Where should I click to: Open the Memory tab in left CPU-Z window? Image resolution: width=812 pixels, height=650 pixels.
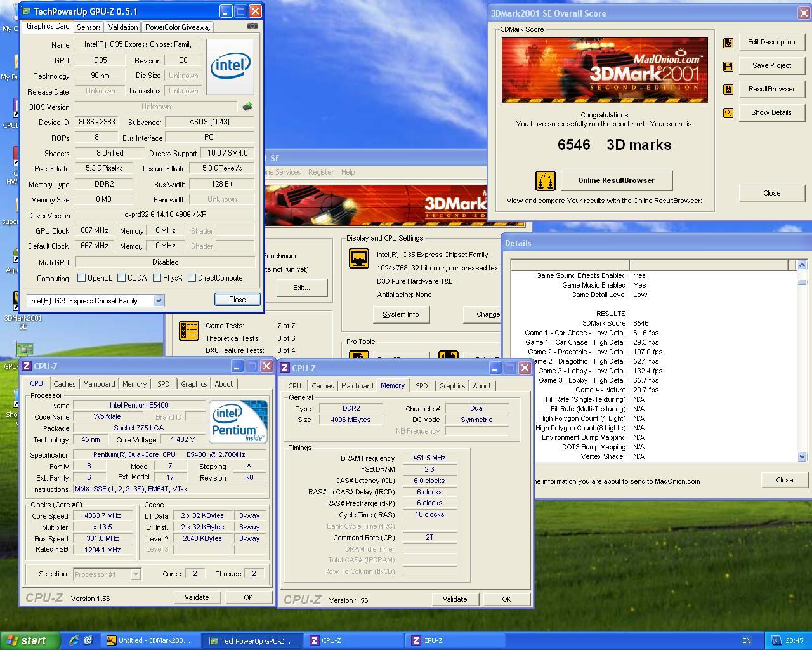coord(134,384)
